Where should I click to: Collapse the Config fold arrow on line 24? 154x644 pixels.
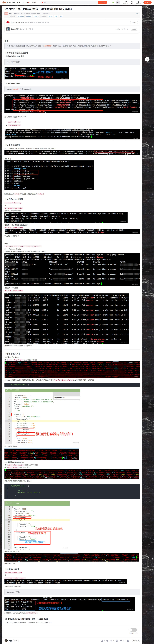11,415
